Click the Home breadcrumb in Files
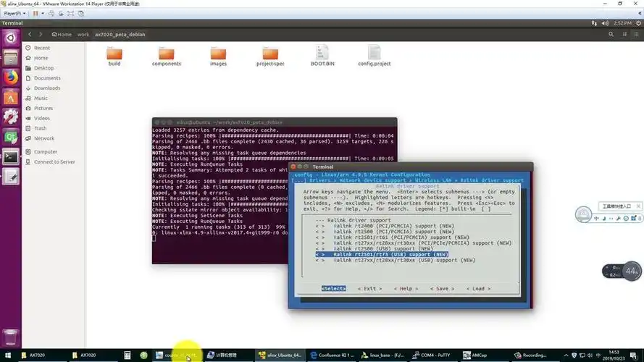This screenshot has height=362, width=644. pos(62,35)
